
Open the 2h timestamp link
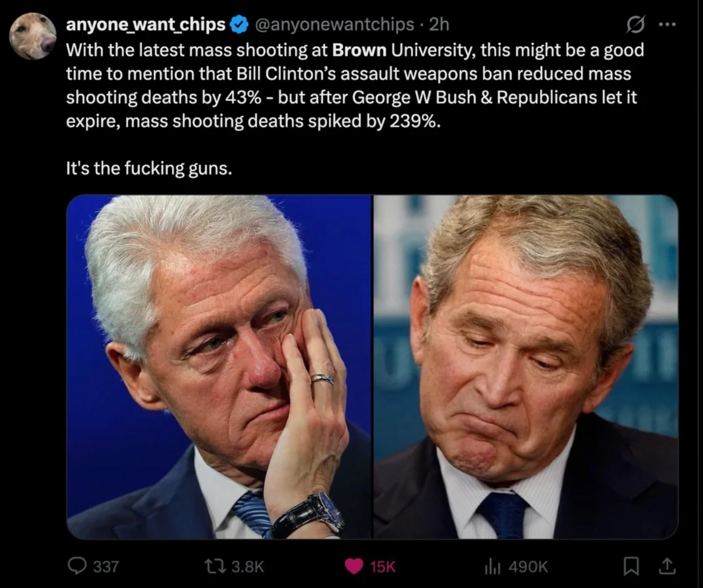pos(439,24)
